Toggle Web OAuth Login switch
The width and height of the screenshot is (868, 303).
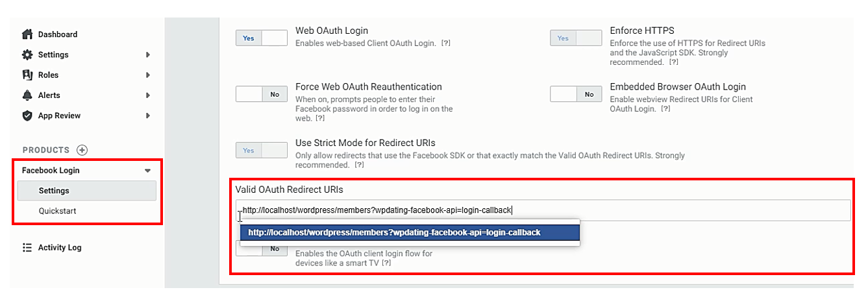[x=261, y=38]
